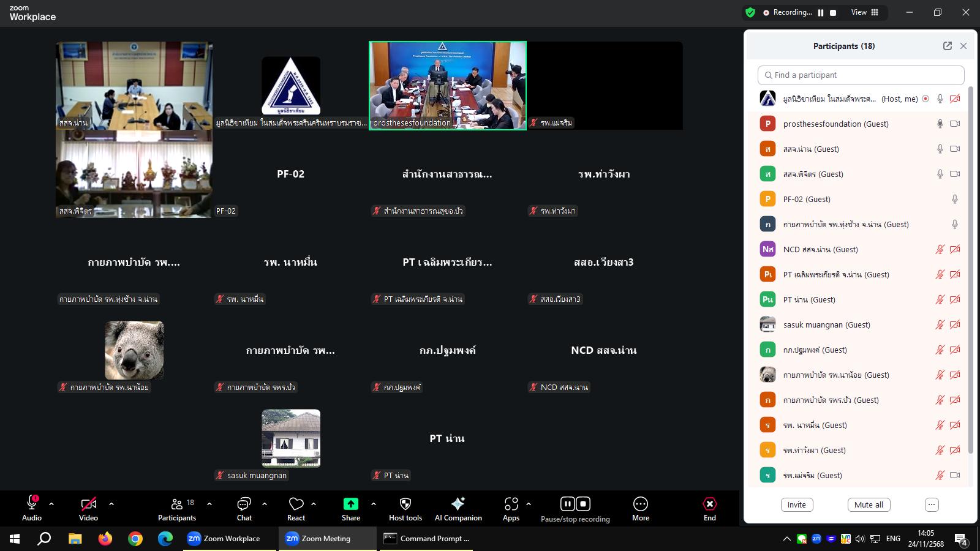Toggle host microphone in participants list
This screenshot has width=980, height=551.
click(x=940, y=99)
